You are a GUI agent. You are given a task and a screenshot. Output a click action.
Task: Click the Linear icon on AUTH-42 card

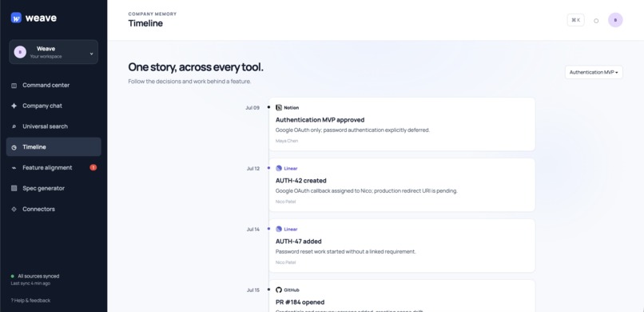pos(279,168)
